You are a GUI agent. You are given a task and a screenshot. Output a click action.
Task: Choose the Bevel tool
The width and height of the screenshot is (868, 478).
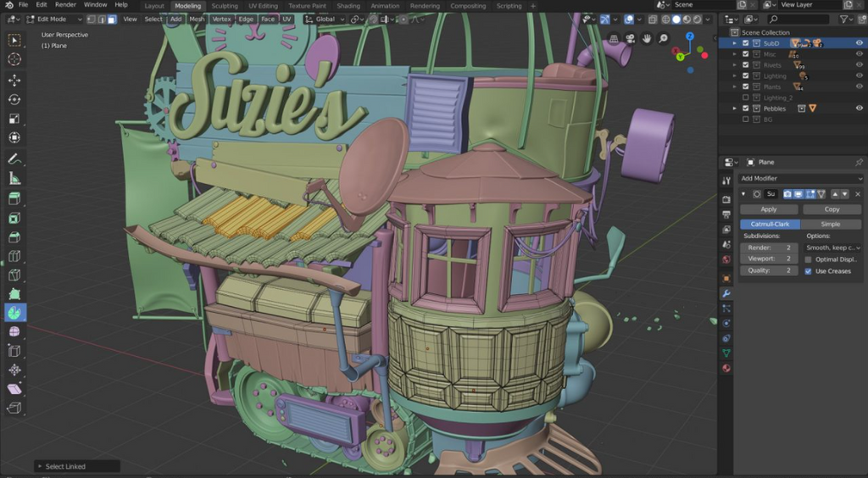pyautogui.click(x=14, y=236)
